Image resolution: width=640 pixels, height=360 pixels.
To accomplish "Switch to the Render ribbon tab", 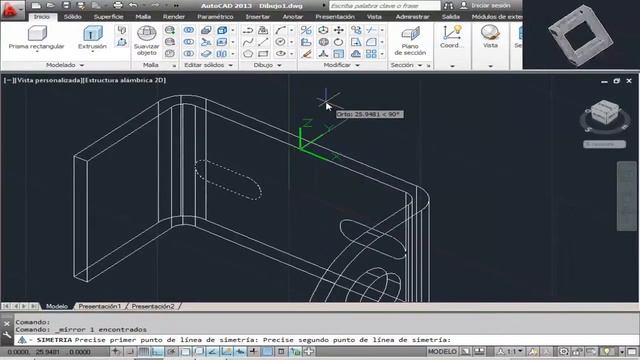I will [174, 17].
